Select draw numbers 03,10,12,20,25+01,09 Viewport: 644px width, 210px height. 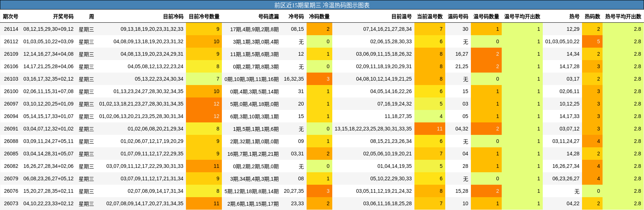coord(48,104)
